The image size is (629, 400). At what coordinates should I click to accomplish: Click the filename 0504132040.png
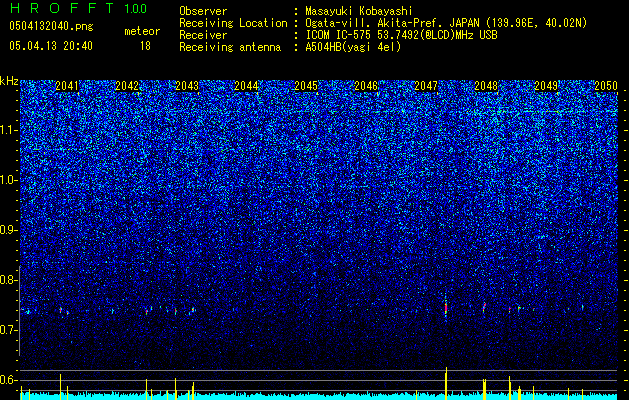pyautogui.click(x=51, y=26)
